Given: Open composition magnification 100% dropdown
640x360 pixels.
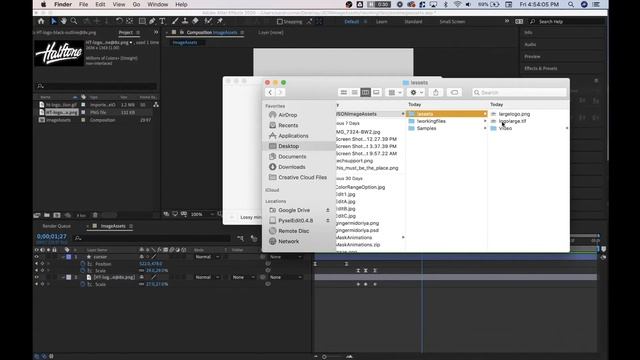Looking at the screenshot, I should click(203, 214).
